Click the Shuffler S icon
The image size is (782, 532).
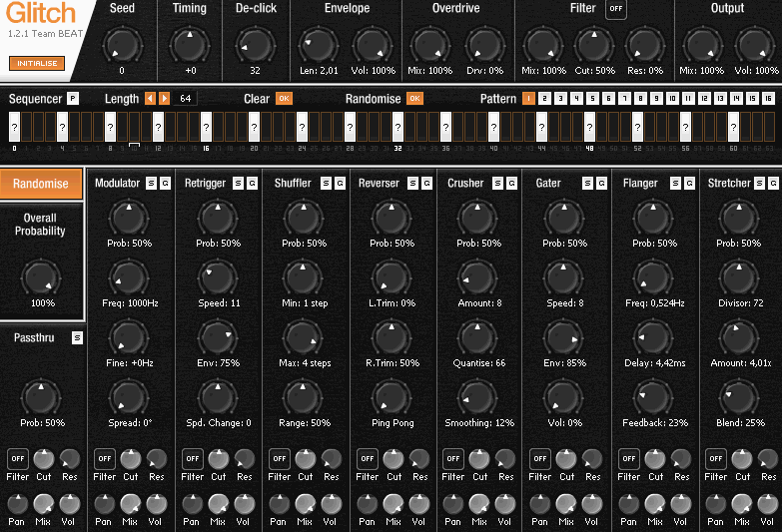(x=327, y=184)
